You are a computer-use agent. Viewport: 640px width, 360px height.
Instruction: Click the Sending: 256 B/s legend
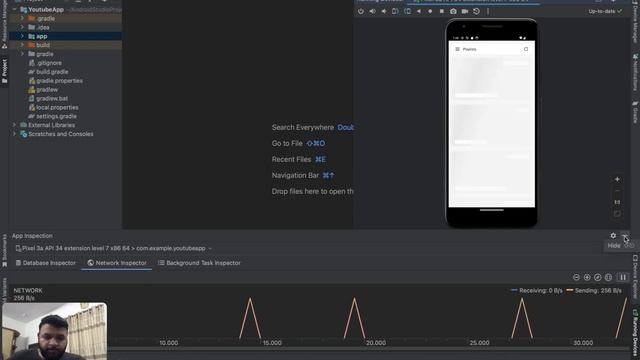coord(594,291)
